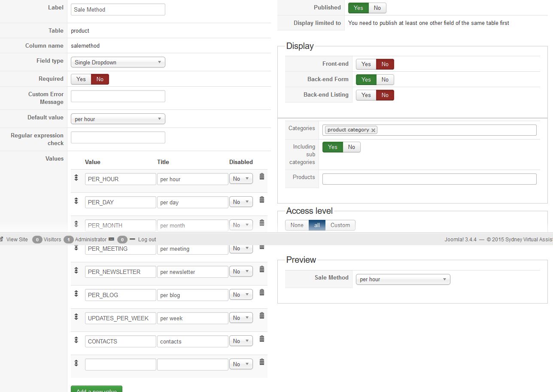This screenshot has height=392, width=553.
Task: Turn off Published by clicking No
Action: pyautogui.click(x=377, y=8)
